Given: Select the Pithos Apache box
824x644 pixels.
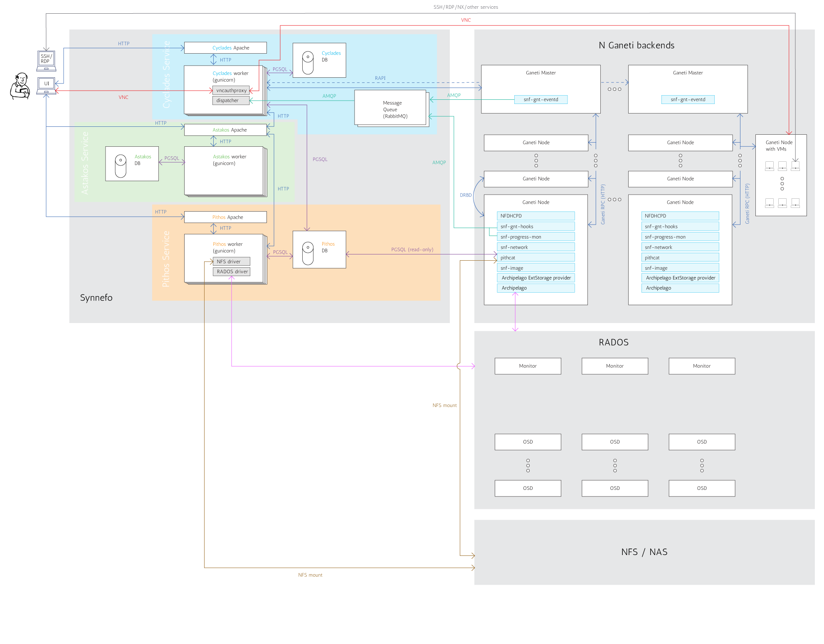Looking at the screenshot, I should tap(225, 217).
